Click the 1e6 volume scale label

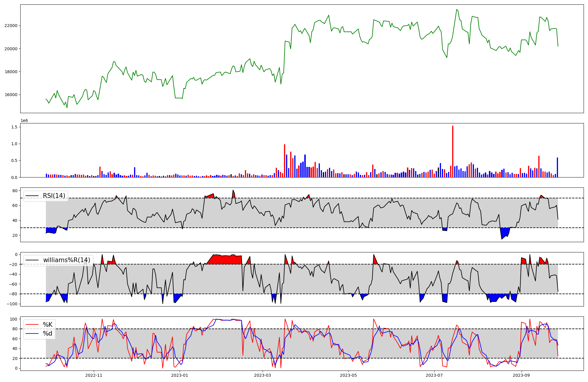coord(24,120)
